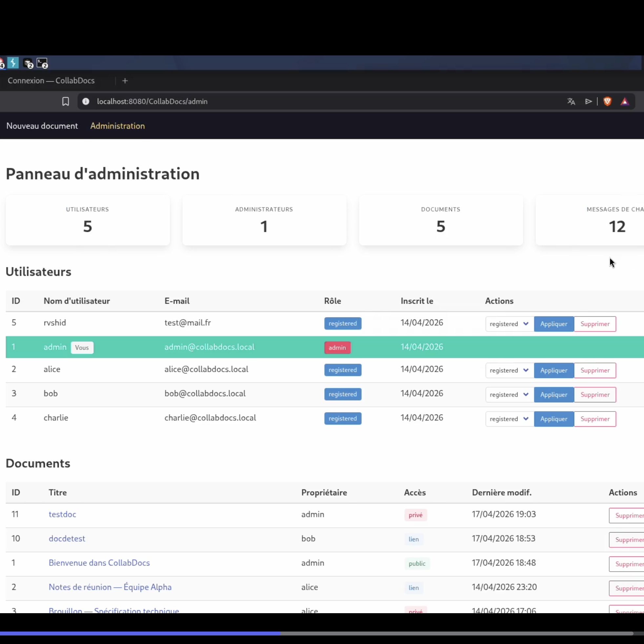Click the lien badge for docdetest
Viewport: 644px width, 644px height.
[x=414, y=539]
